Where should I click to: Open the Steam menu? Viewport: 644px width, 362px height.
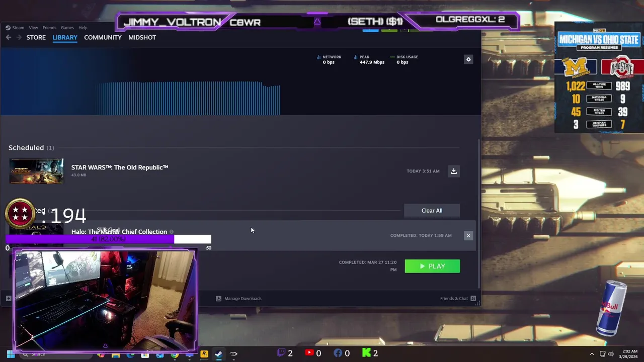click(18, 28)
